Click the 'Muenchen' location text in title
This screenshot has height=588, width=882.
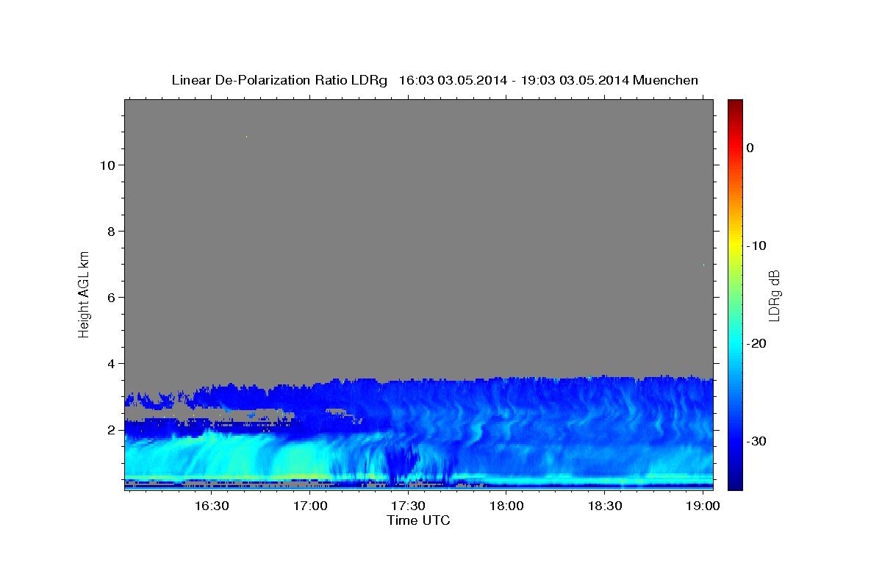point(666,80)
